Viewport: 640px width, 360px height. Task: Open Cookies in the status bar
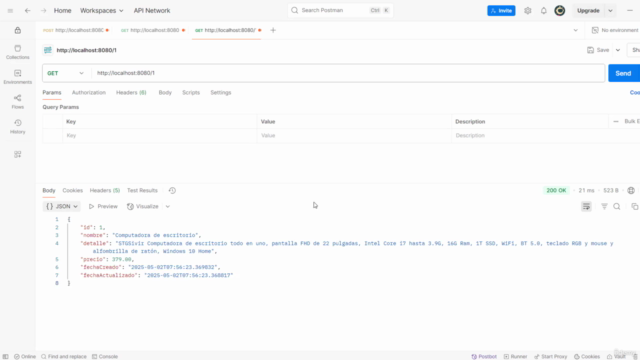tap(587, 357)
